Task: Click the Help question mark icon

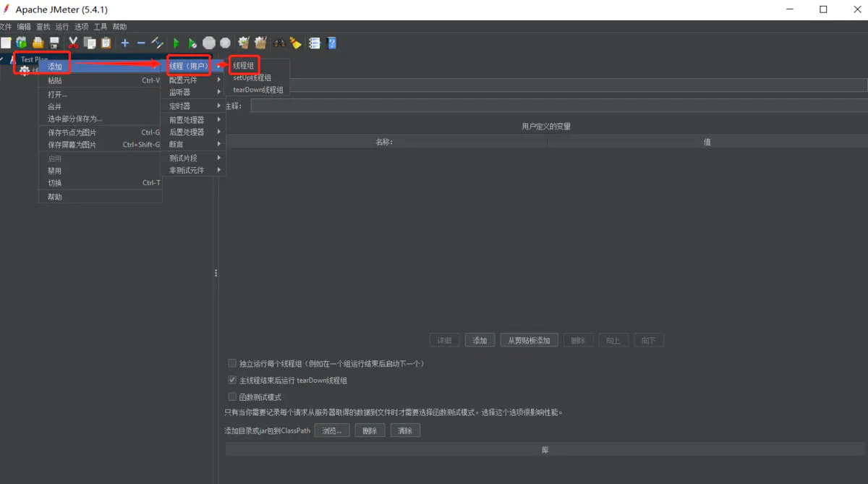Action: (x=331, y=43)
